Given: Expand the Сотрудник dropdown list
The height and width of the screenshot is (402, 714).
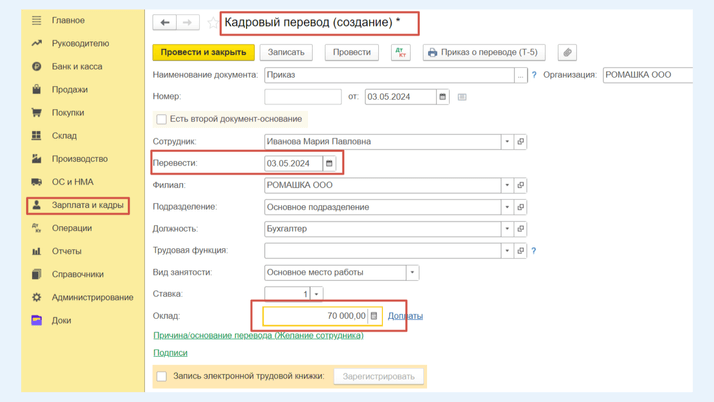Looking at the screenshot, I should tap(507, 142).
